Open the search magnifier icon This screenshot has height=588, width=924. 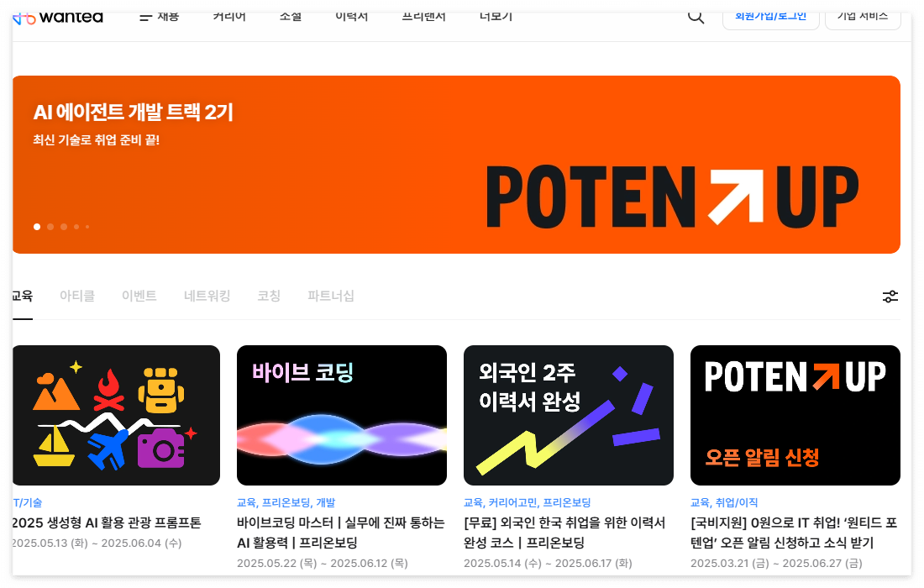(696, 17)
